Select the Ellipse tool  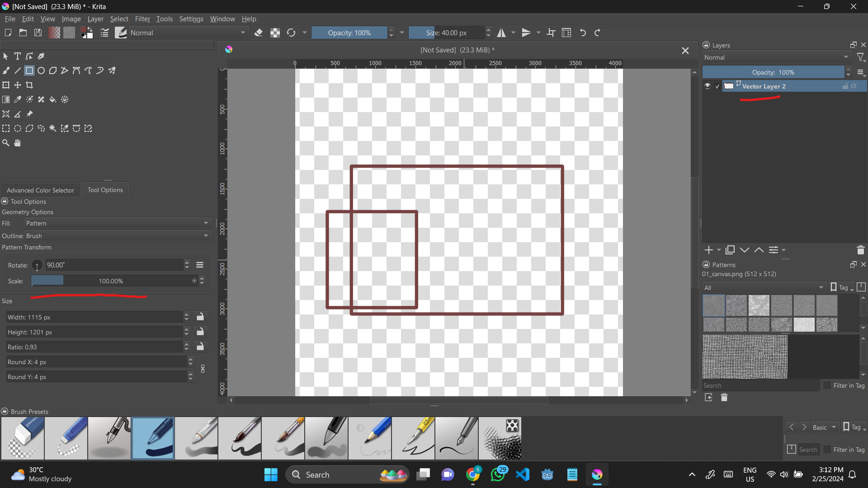coord(41,70)
